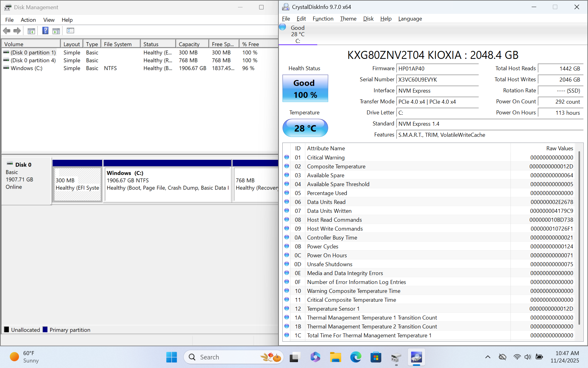This screenshot has width=588, height=368.
Task: Click Show/Hide Action Pane toolbar icon
Action: tap(56, 31)
